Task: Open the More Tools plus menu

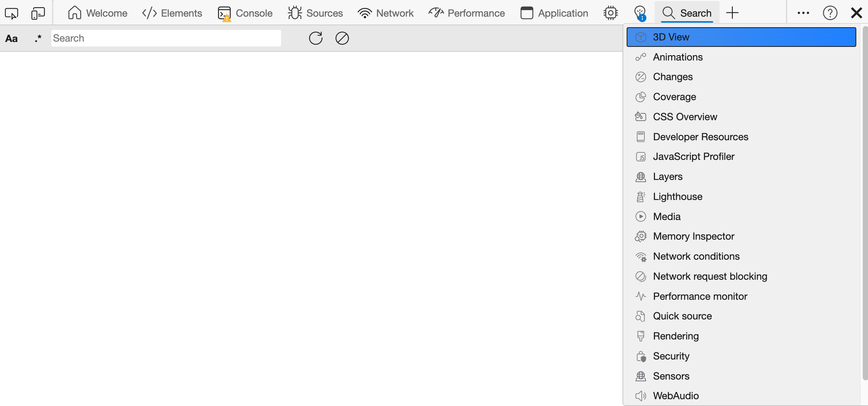Action: tap(733, 12)
